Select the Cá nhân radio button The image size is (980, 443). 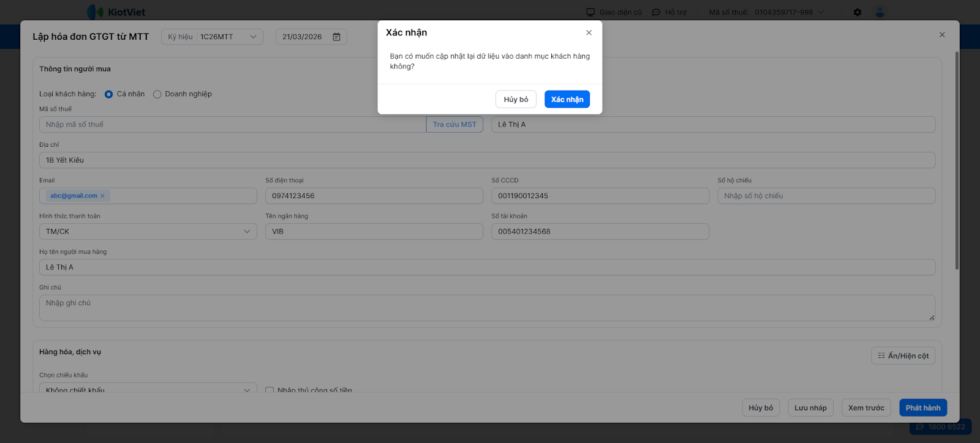[109, 94]
